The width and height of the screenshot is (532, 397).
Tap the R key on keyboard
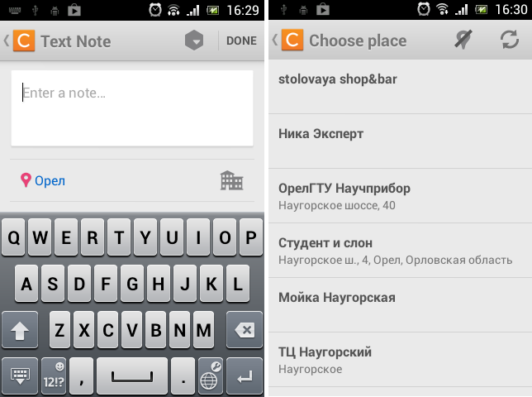click(93, 237)
